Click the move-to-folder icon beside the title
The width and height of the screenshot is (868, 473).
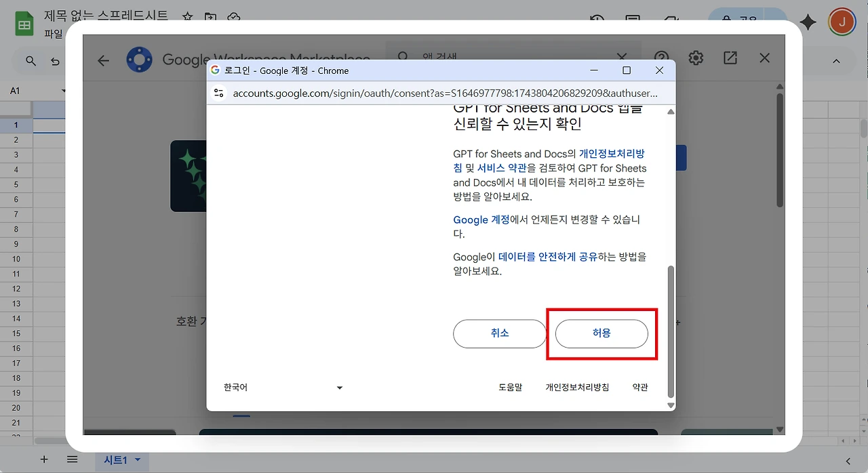211,17
